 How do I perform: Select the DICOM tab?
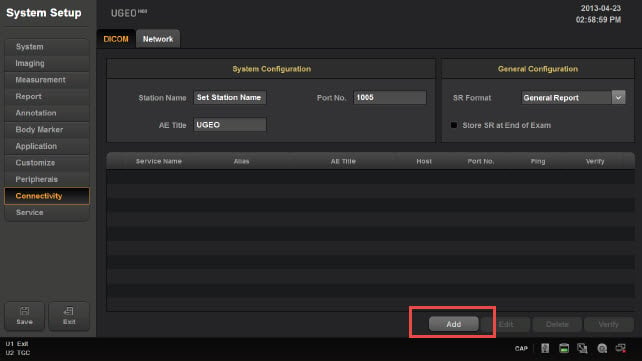tap(116, 39)
